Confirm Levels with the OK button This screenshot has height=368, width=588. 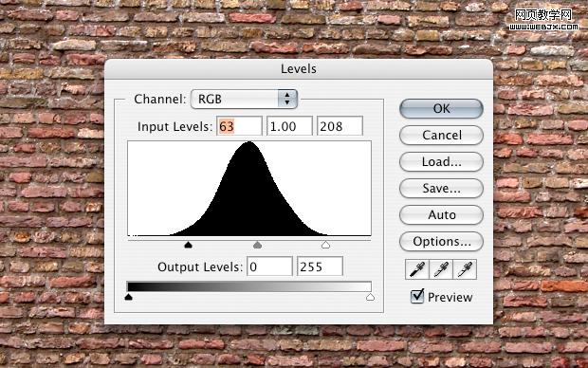point(441,109)
